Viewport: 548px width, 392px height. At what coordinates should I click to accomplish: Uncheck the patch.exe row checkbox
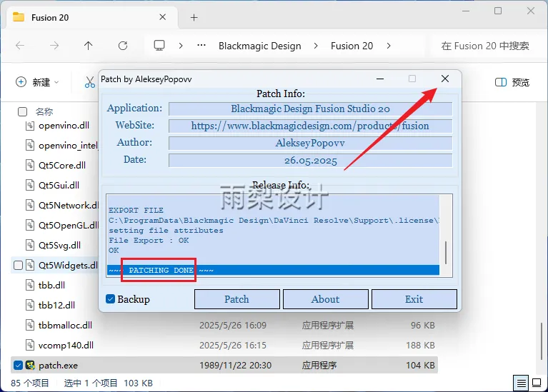pos(18,366)
